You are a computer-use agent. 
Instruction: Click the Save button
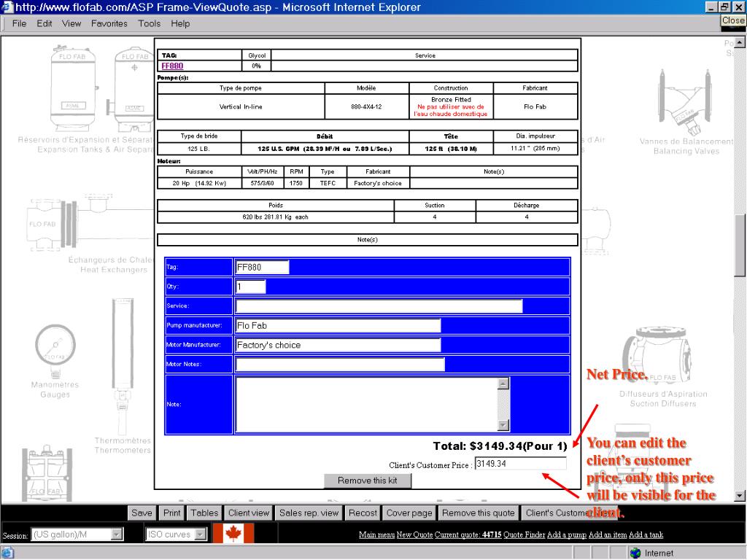tap(142, 513)
